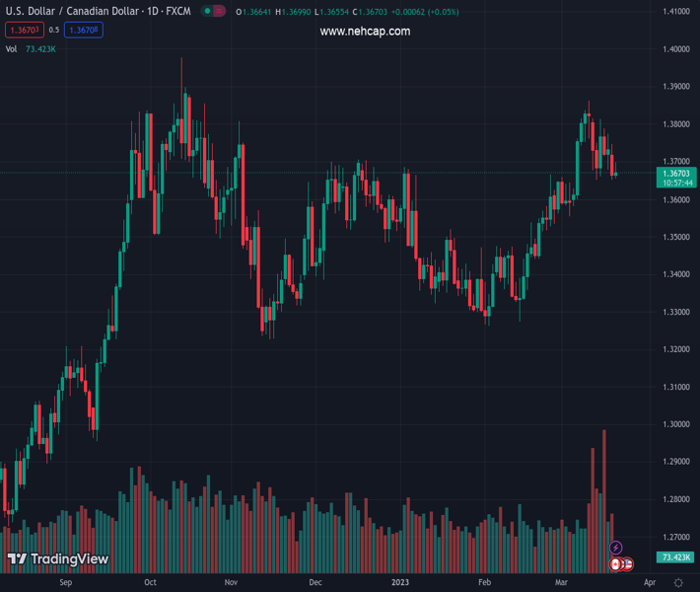Toggle the market status pill indicator
Screen dimensions: 700x592
214,12
